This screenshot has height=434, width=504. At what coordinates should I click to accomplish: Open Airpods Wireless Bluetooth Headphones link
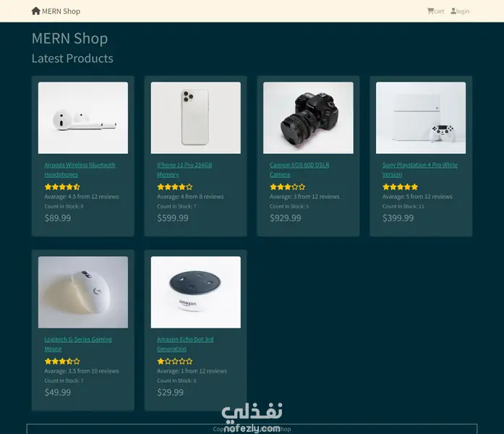point(80,170)
